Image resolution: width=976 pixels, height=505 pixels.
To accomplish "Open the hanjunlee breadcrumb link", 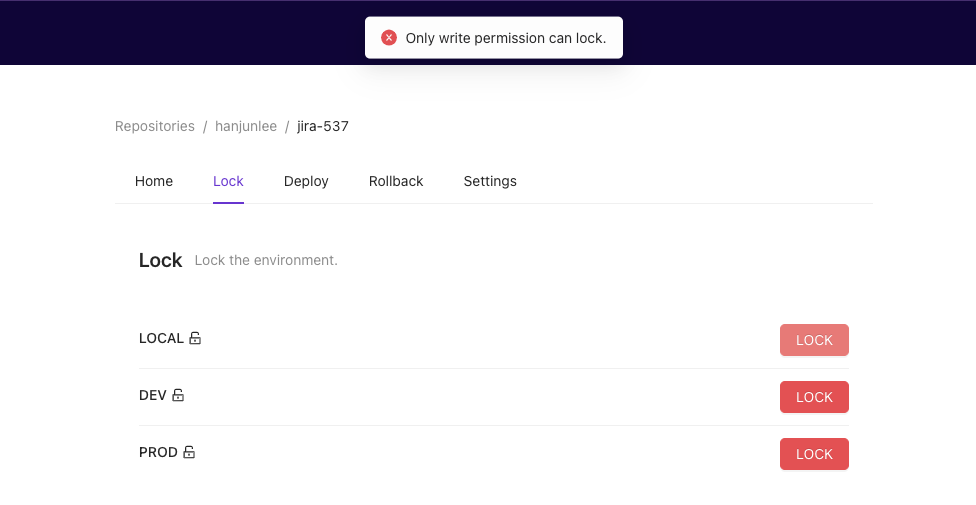I will click(246, 126).
